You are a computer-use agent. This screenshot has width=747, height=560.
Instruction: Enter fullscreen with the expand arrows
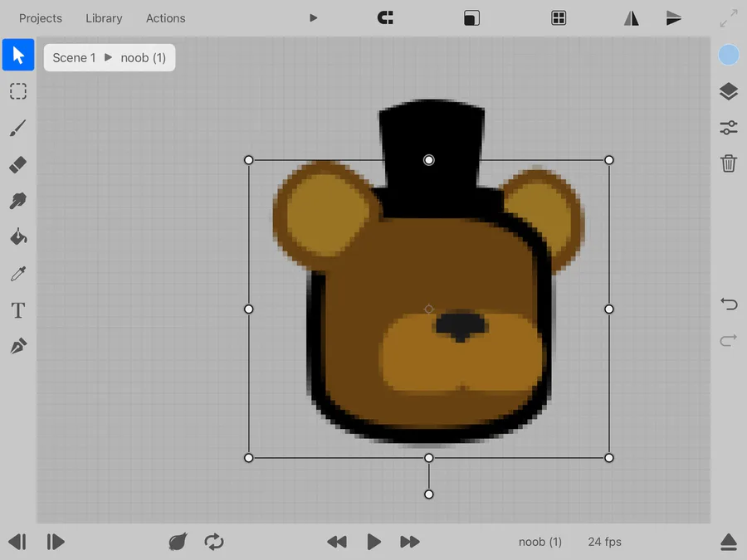(729, 18)
